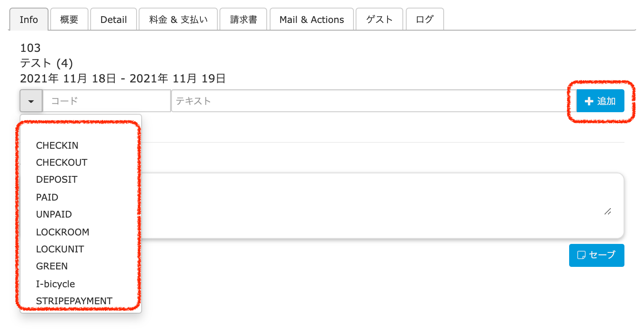
Task: Pick the LOCKUNIT option
Action: [60, 249]
